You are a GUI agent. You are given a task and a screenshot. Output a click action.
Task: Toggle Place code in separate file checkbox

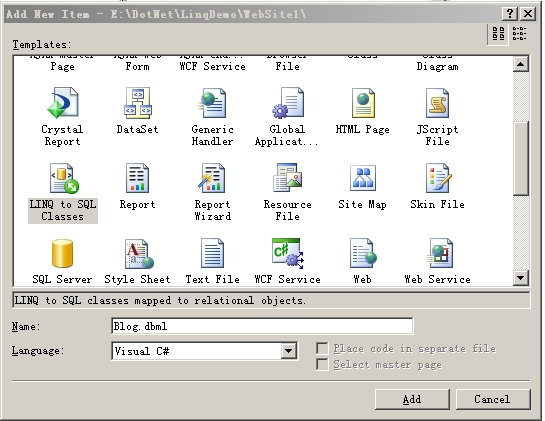322,348
